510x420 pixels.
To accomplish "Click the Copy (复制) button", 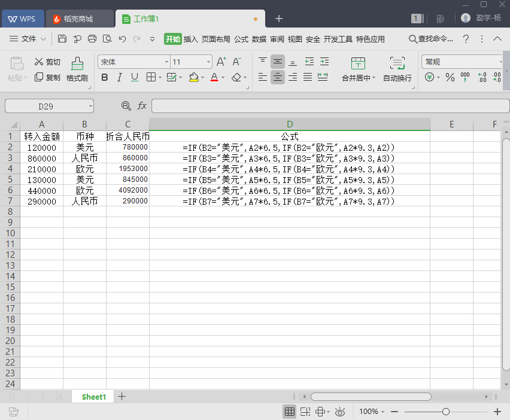I will click(47, 77).
